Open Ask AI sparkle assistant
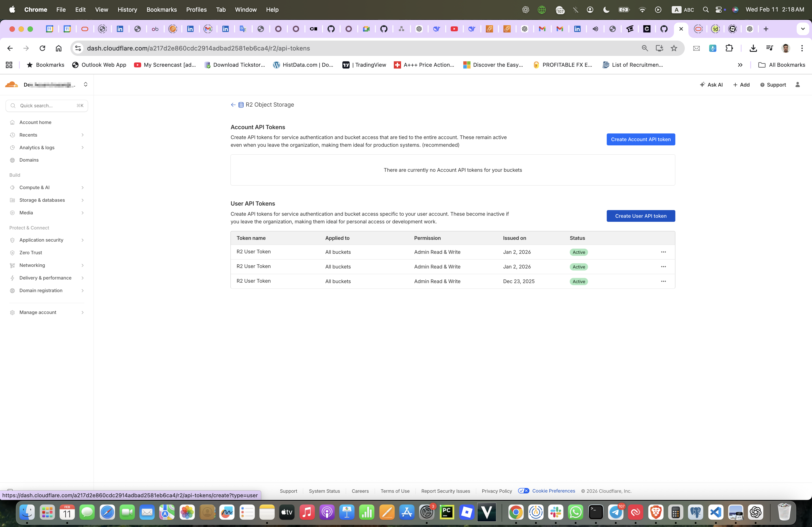This screenshot has height=527, width=812. 711,85
